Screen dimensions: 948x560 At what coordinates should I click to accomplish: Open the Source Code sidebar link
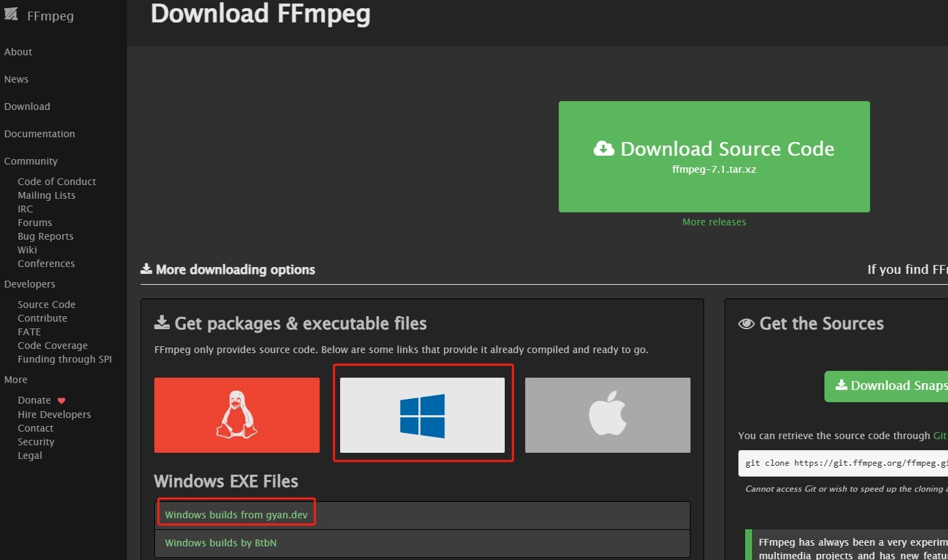46,305
